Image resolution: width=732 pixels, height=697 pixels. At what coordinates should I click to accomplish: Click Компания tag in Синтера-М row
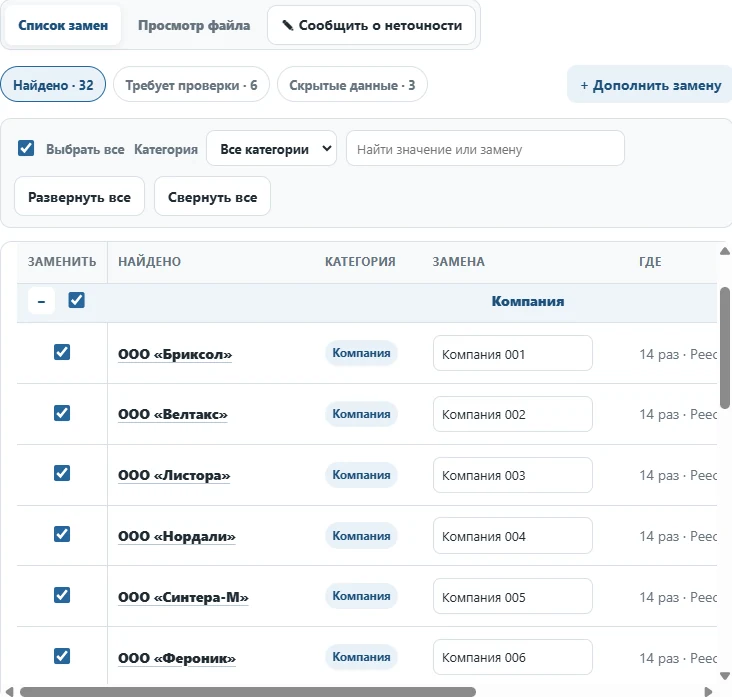(361, 596)
